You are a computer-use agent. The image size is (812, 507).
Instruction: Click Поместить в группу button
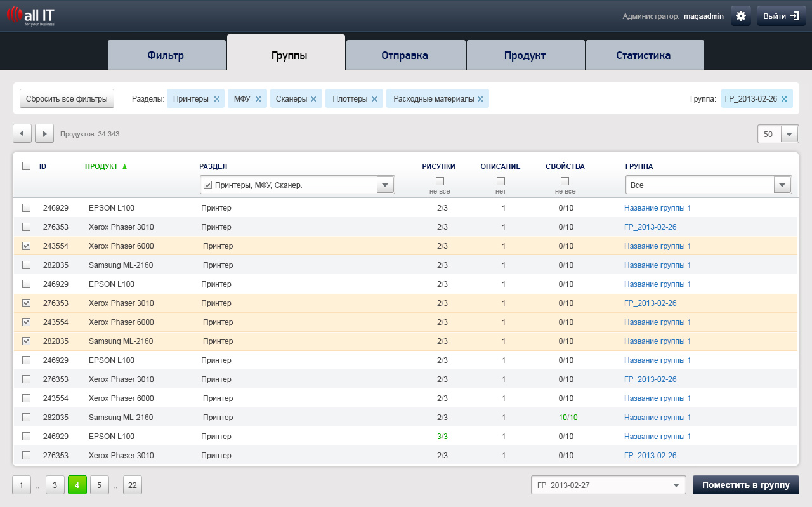746,485
